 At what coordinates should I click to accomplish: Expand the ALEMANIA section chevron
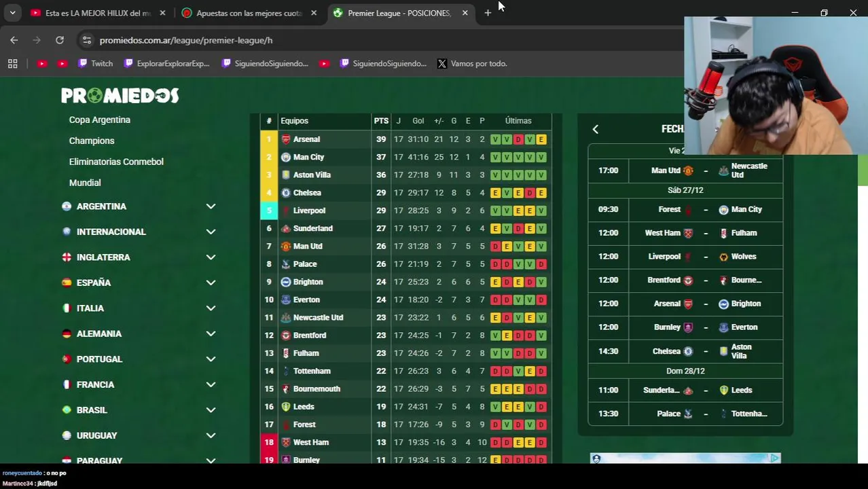tap(211, 333)
